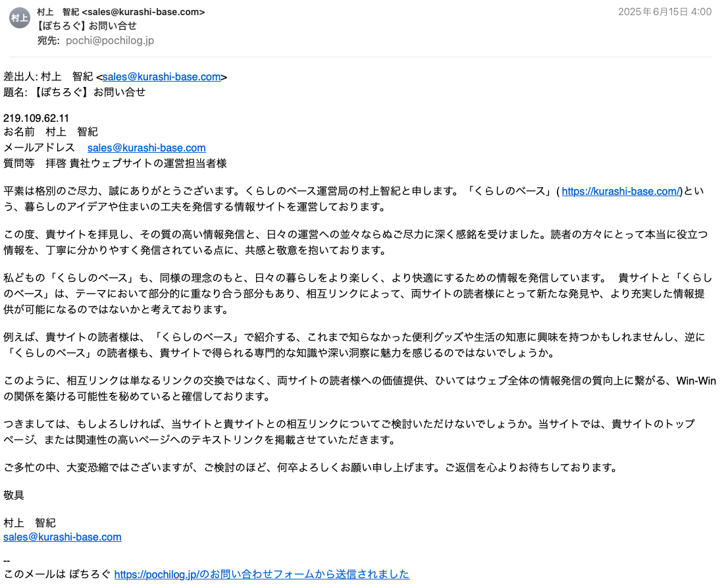726x588 pixels.
Task: Click the closing word 敬具
Action: pos(14,495)
